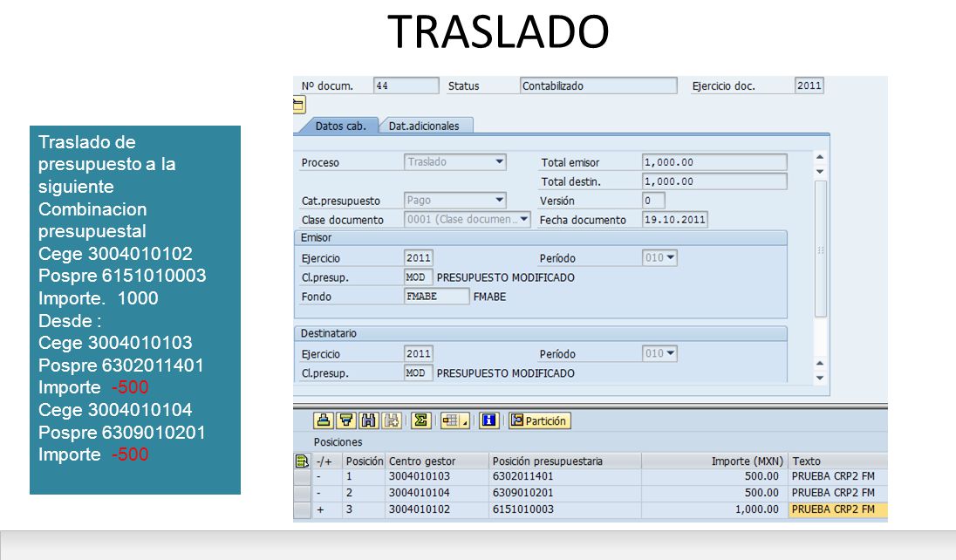Screen dimensions: 956x560
Task: Open the layout selector dropdown arrow
Action: point(466,421)
